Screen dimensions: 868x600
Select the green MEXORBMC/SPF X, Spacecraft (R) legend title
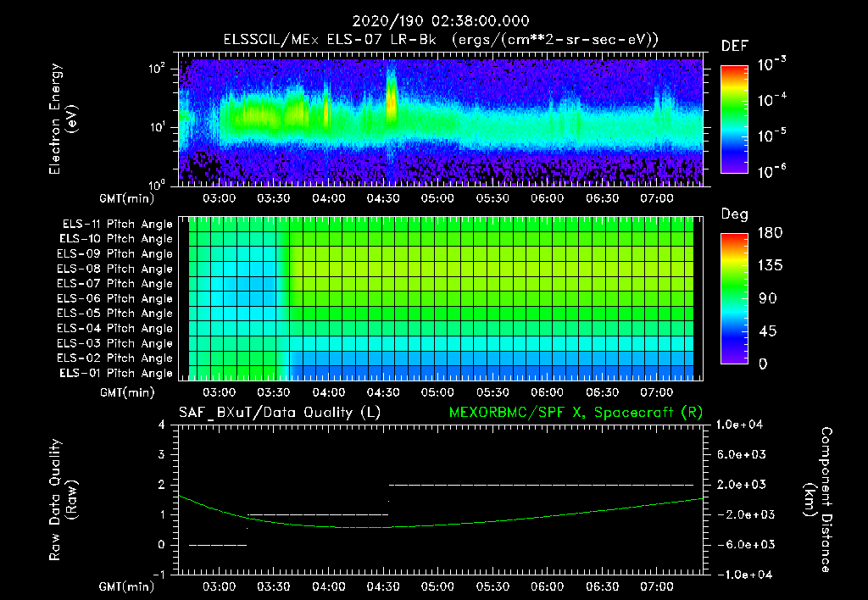click(576, 413)
